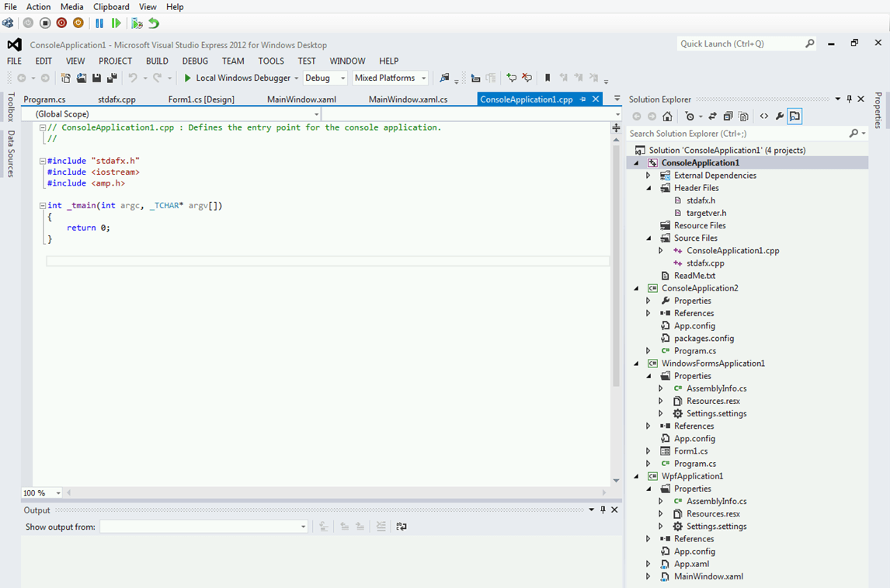Screen dimensions: 890x588
Task: Click the Undo icon on the toolbar
Action: 134,78
